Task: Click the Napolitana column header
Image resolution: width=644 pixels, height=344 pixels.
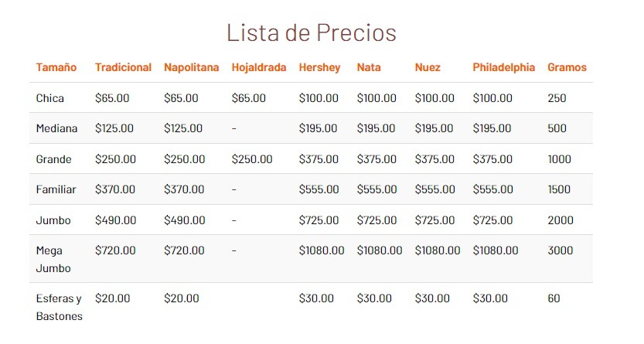Action: (x=191, y=67)
